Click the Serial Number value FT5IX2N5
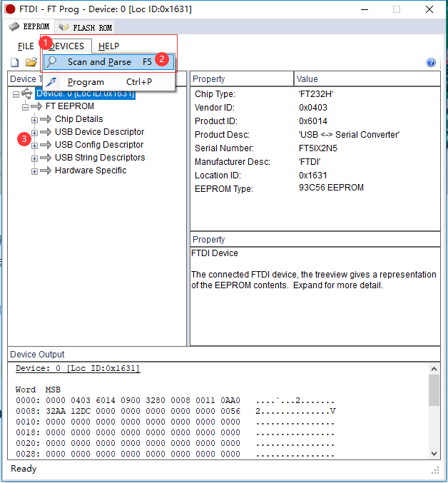448x483 pixels. pos(318,148)
